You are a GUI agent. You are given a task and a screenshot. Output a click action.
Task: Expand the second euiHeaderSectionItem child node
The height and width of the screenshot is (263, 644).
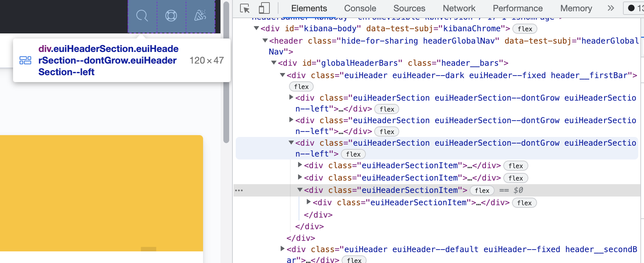pos(300,177)
